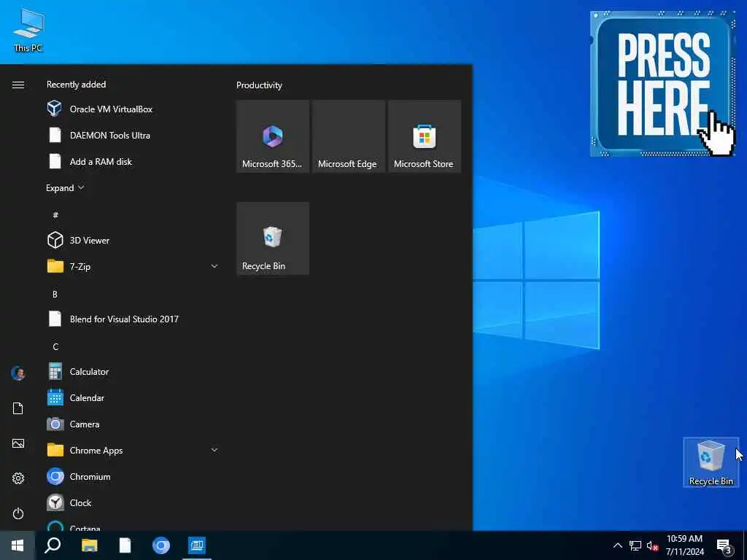Open the clock showing 10:59 AM
The image size is (747, 560).
click(684, 545)
